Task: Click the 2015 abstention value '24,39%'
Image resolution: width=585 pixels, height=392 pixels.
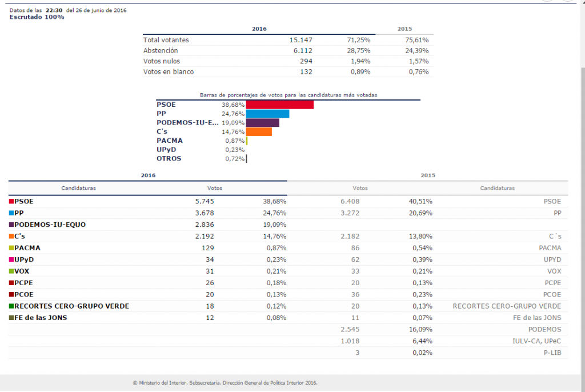Action: [416, 50]
